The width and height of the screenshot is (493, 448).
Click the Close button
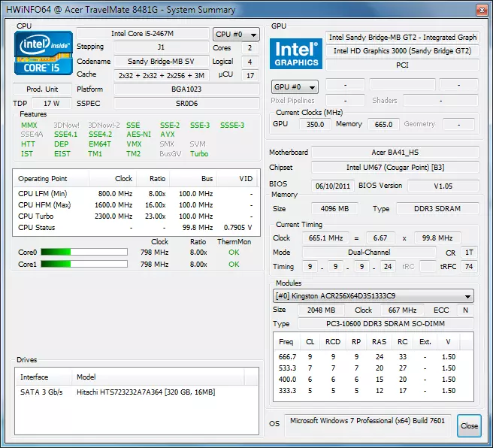tap(469, 425)
